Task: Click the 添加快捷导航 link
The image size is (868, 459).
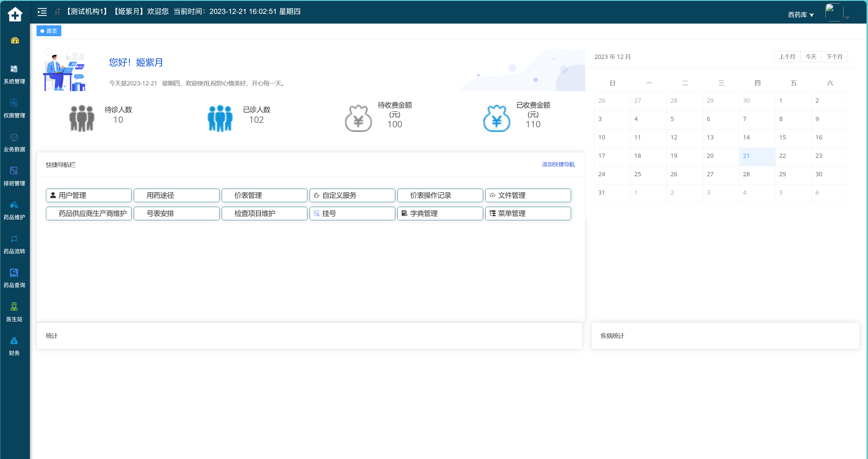Action: point(558,164)
